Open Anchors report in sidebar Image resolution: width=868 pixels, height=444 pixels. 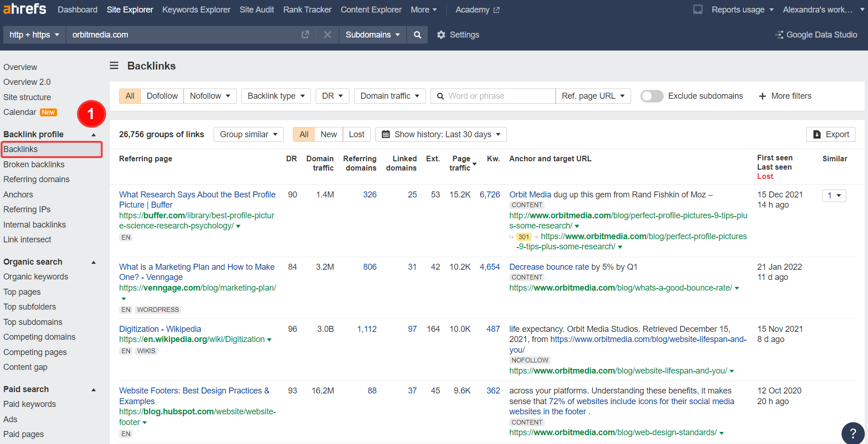(x=18, y=195)
